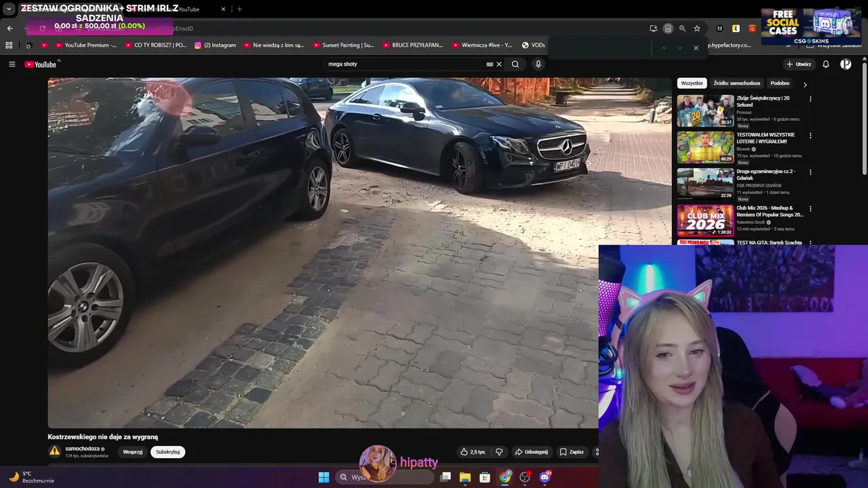This screenshot has height=488, width=868.
Task: Clear the search text with the X
Action: (499, 64)
